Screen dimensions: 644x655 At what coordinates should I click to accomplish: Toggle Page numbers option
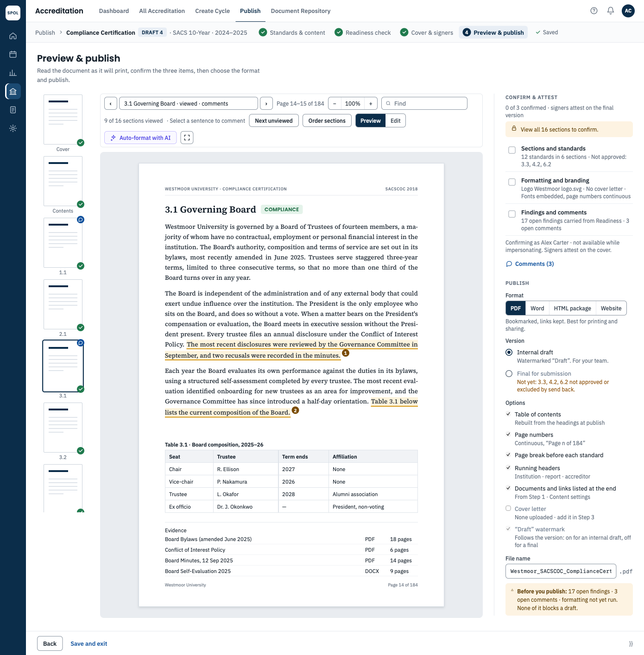(x=508, y=435)
